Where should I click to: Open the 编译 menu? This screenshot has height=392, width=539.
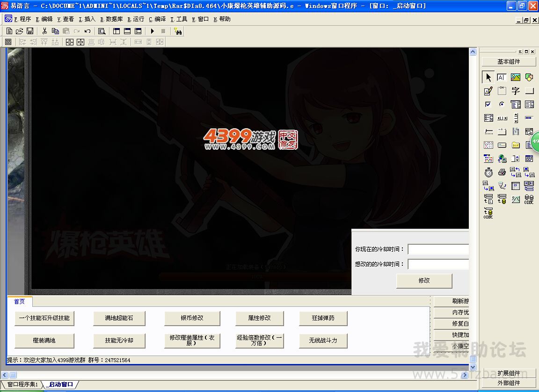157,19
